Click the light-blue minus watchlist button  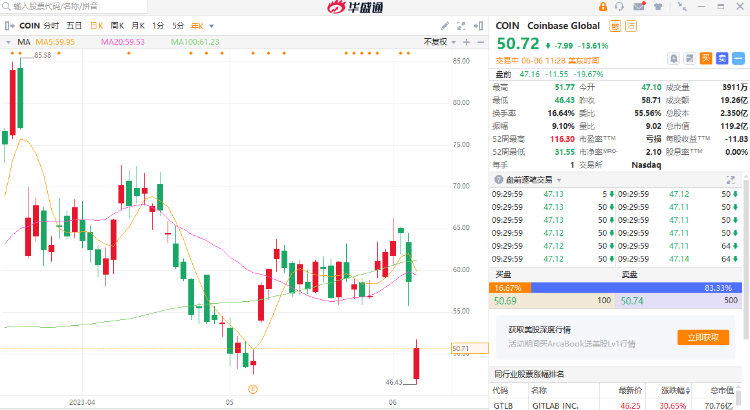(739, 58)
